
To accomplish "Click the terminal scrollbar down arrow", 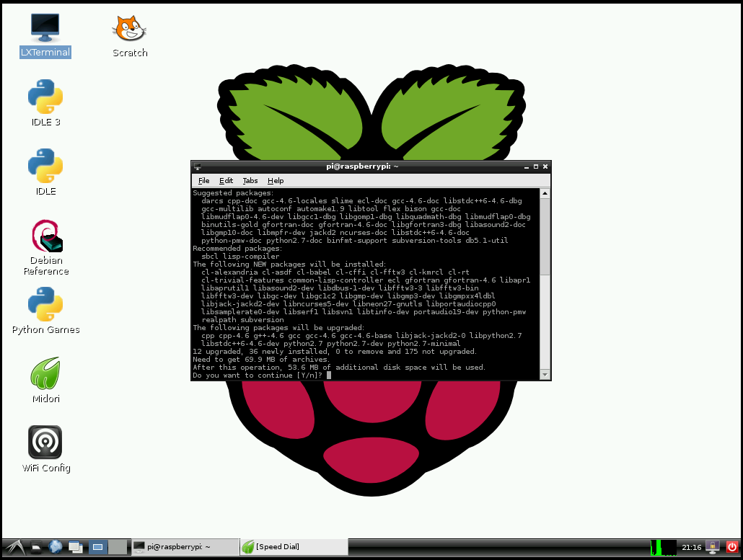I will 545,375.
